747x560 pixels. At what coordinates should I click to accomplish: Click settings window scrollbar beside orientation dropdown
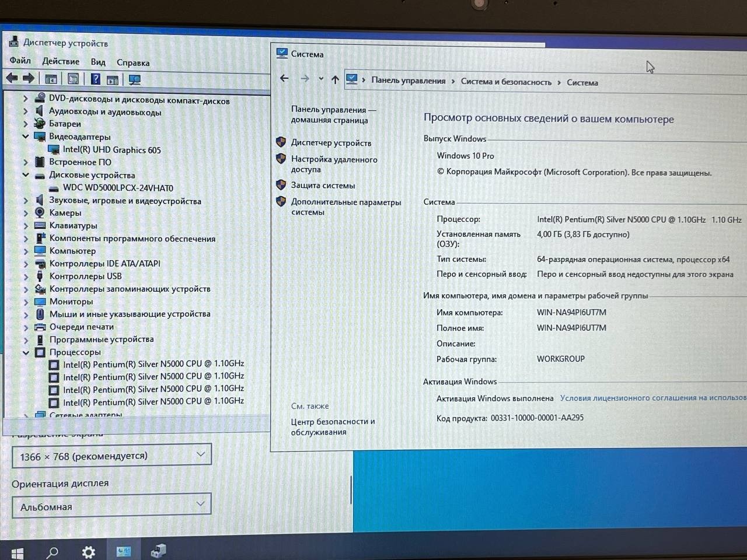pos(351,489)
